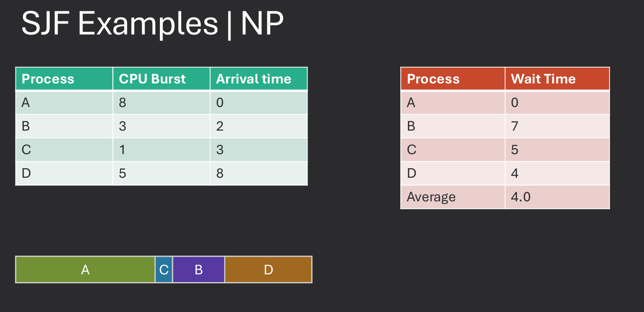The width and height of the screenshot is (644, 312).
Task: Click the blue C block in Gantt chart
Action: coord(164,270)
